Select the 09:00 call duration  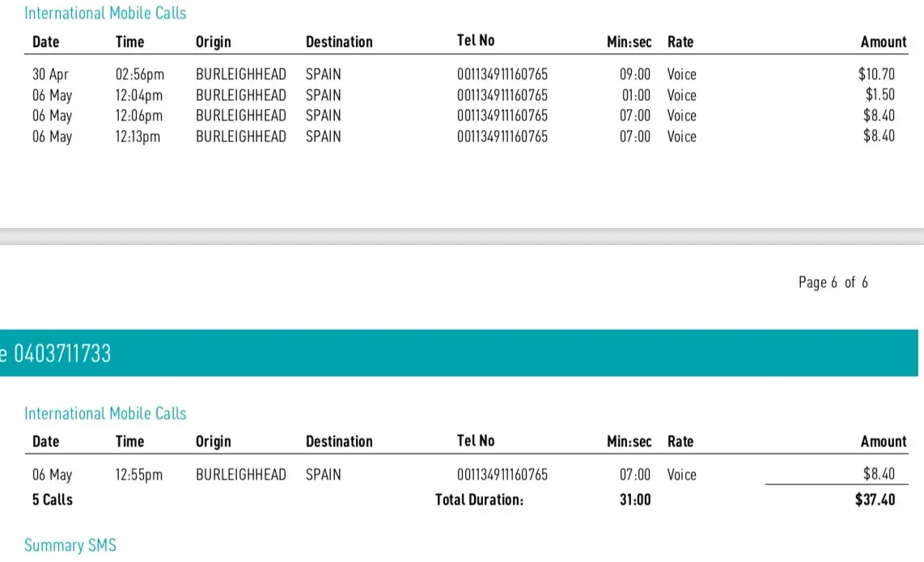click(635, 74)
